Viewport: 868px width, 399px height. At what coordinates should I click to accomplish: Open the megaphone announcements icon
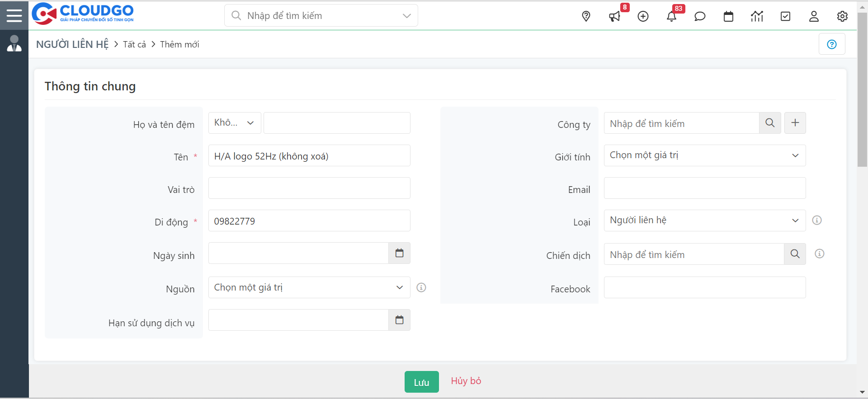pyautogui.click(x=614, y=17)
